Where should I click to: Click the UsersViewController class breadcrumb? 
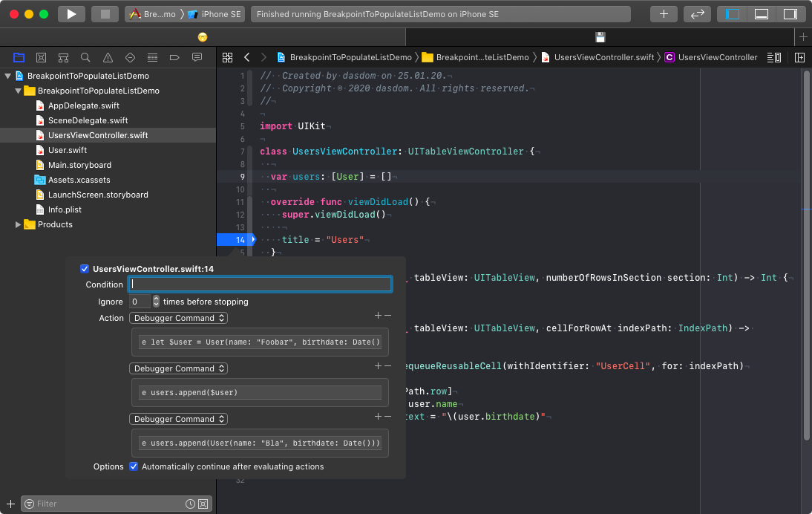click(711, 57)
